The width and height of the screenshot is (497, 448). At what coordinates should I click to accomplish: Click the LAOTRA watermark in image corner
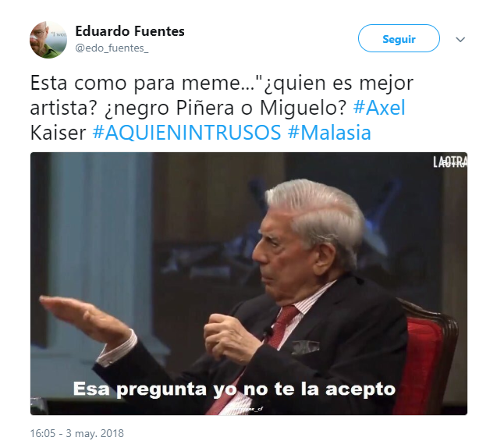click(x=450, y=162)
